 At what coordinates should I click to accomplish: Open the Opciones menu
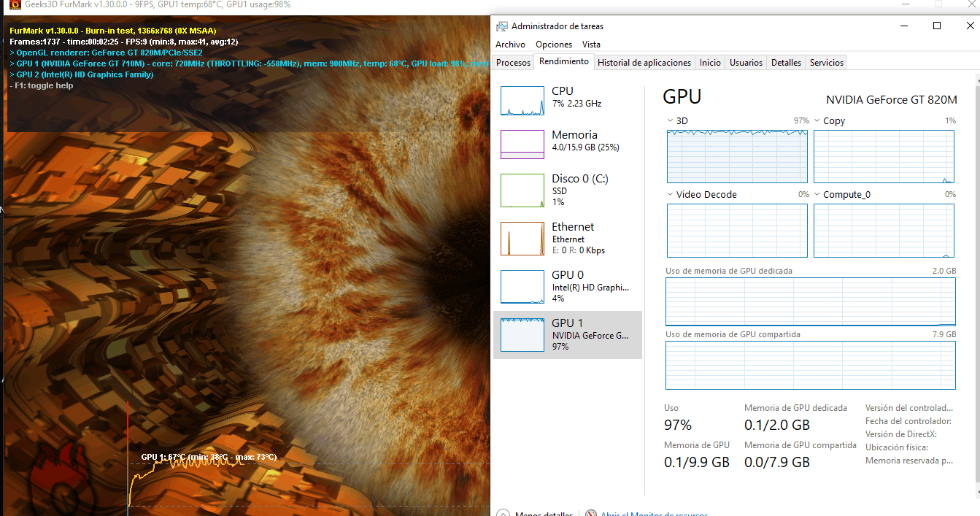[554, 45]
